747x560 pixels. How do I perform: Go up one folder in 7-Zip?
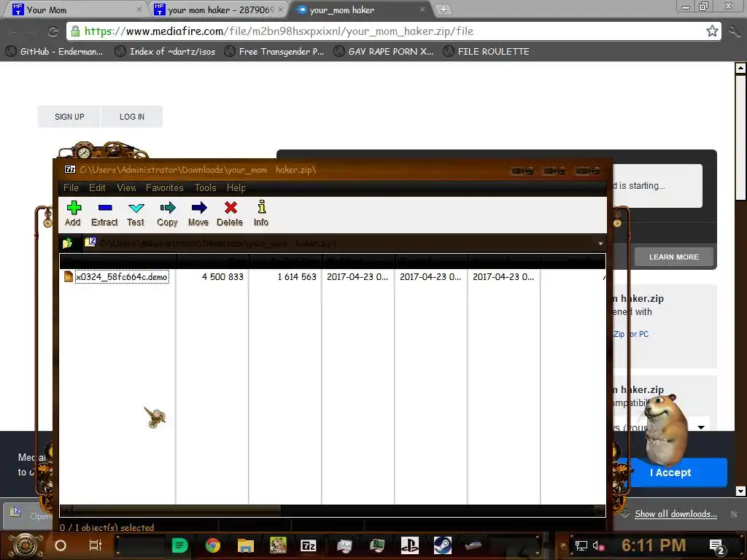pos(67,244)
